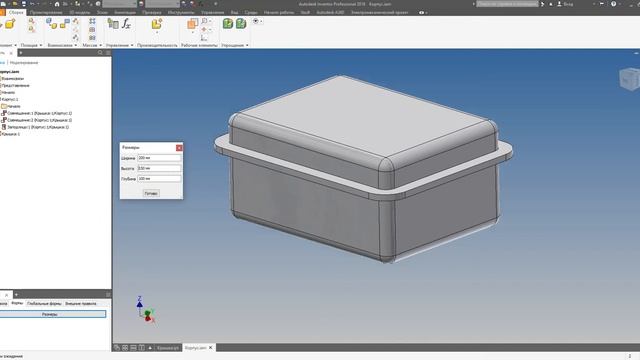Click the second green Simplification icon
This screenshot has height=360, width=640.
(241, 24)
